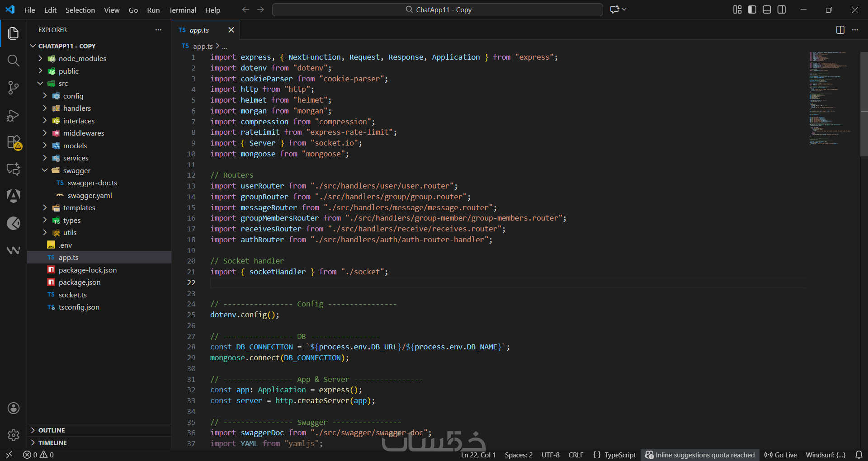Toggle the Secondary Side Bar visibility
868x461 pixels.
782,9
